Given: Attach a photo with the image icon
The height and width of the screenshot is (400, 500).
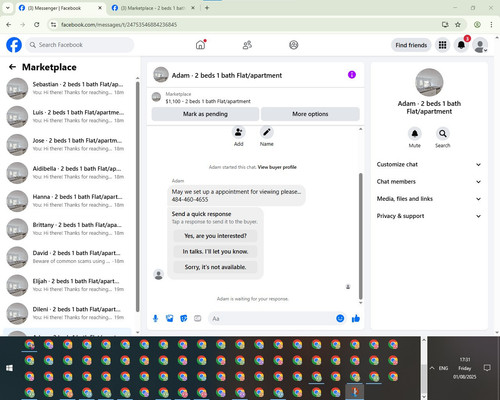Looking at the screenshot, I should 170,318.
